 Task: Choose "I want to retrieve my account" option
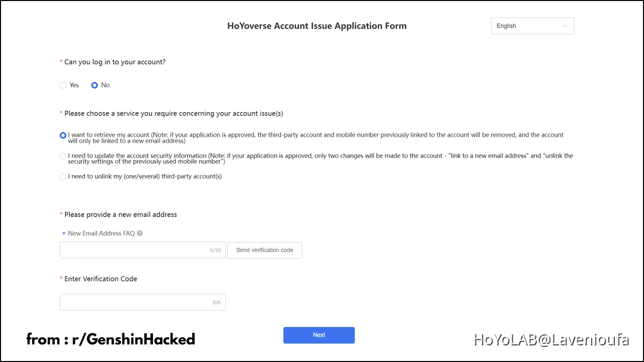63,135
